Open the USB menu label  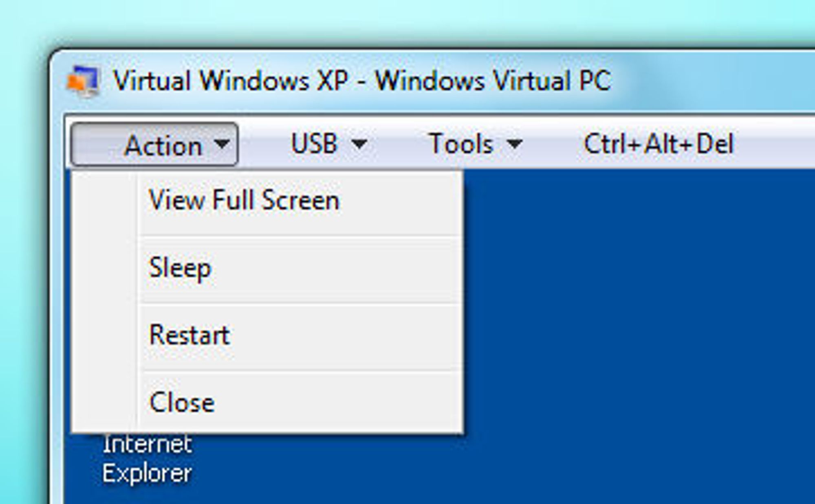point(315,144)
